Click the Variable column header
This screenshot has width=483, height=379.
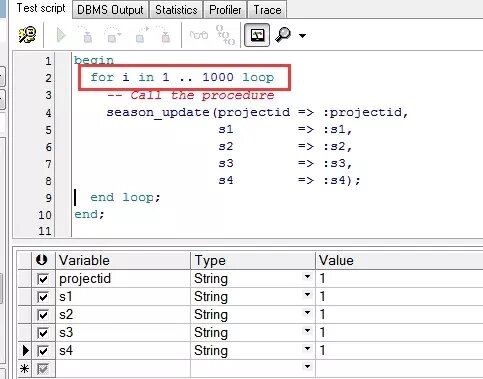coord(123,260)
